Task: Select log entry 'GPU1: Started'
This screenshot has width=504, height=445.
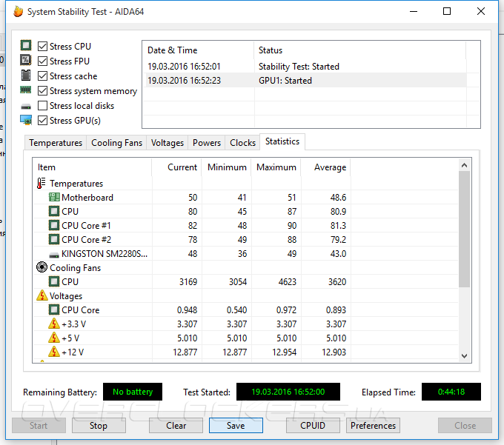Action: [x=285, y=81]
